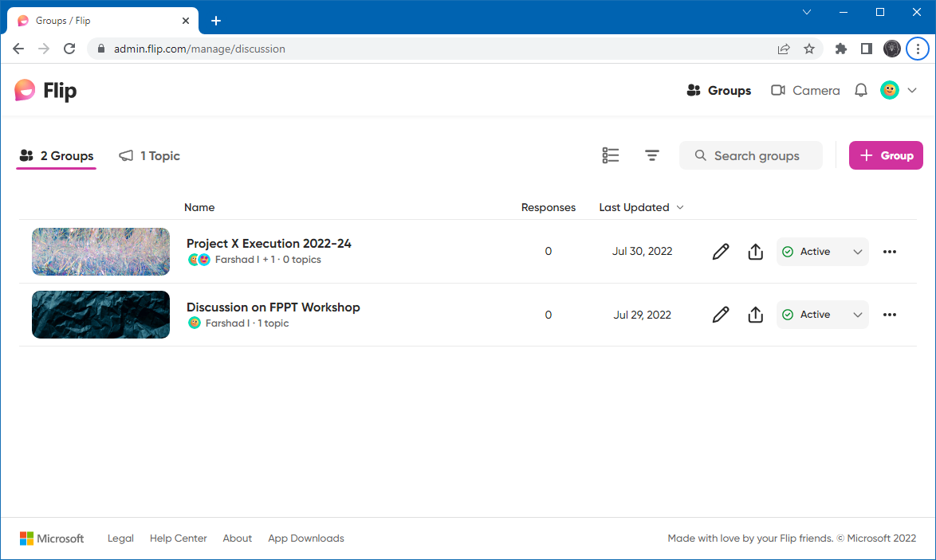Open Project X Execution group thumbnail
The width and height of the screenshot is (936, 560).
pyautogui.click(x=100, y=252)
